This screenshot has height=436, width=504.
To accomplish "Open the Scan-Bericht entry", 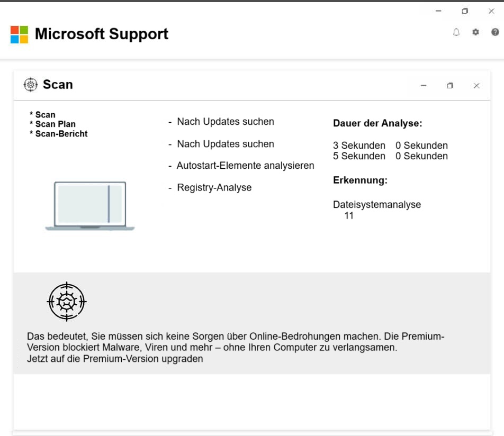I will coord(61,134).
